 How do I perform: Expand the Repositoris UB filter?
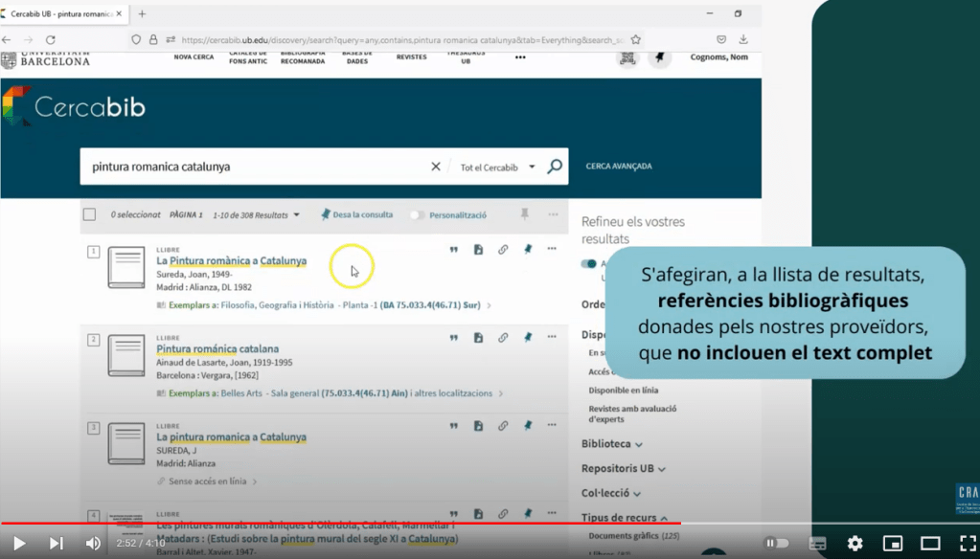pyautogui.click(x=623, y=469)
